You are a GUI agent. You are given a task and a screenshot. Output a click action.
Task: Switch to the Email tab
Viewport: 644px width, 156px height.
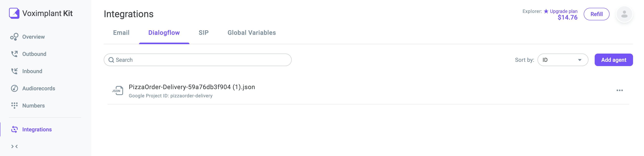click(x=121, y=33)
